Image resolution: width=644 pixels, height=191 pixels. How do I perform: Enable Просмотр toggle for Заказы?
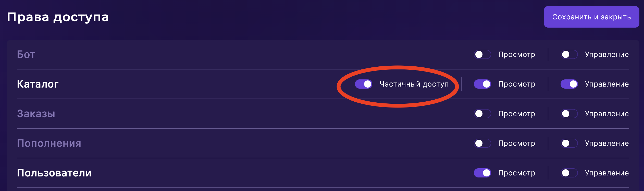click(482, 114)
